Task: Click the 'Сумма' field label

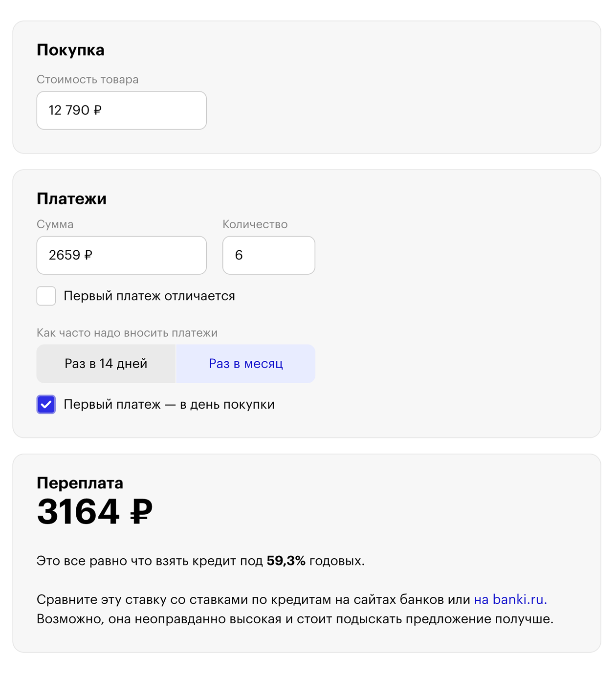Action: point(55,224)
